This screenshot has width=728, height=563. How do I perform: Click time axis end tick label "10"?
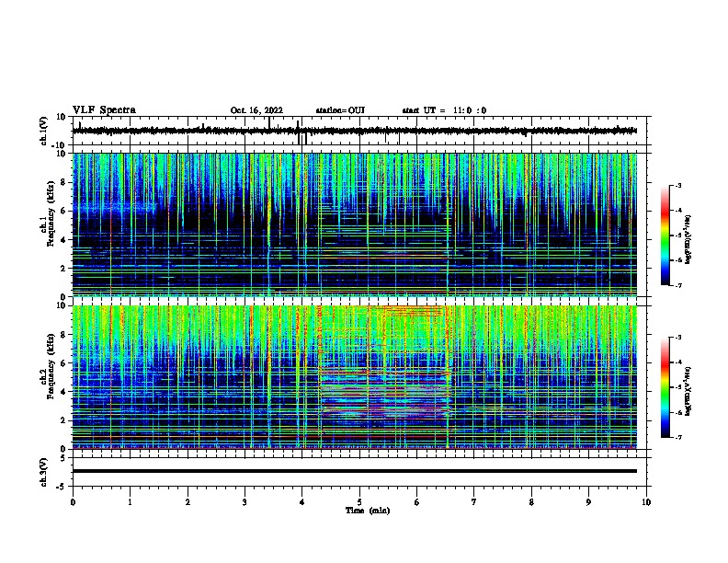point(646,502)
